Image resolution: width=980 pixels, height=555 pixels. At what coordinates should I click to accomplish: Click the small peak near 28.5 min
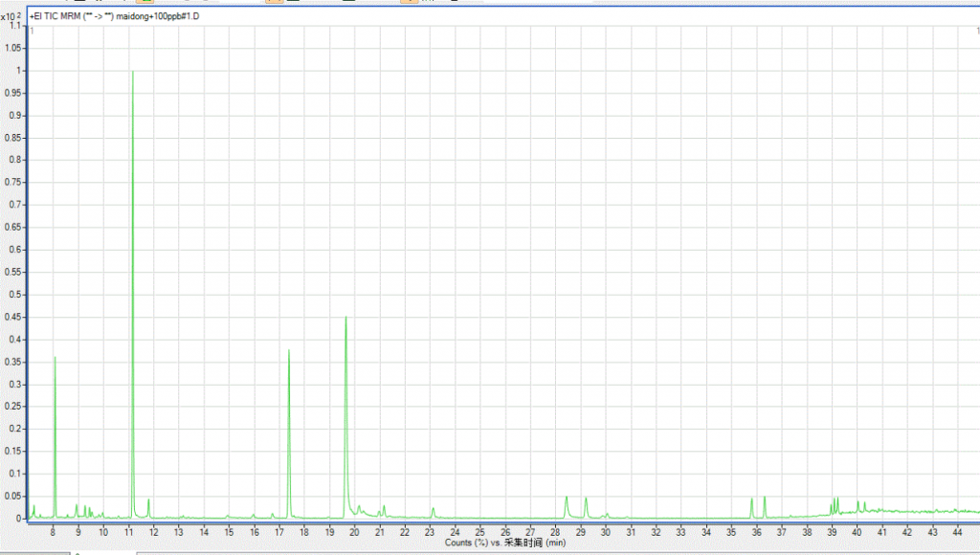tap(567, 498)
